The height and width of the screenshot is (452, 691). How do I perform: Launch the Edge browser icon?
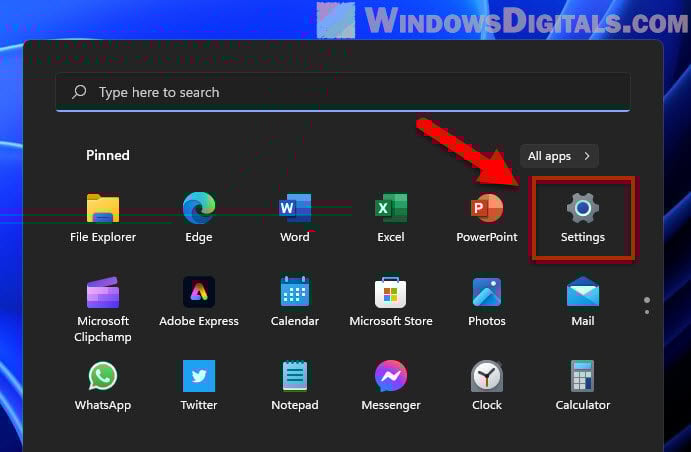[199, 218]
